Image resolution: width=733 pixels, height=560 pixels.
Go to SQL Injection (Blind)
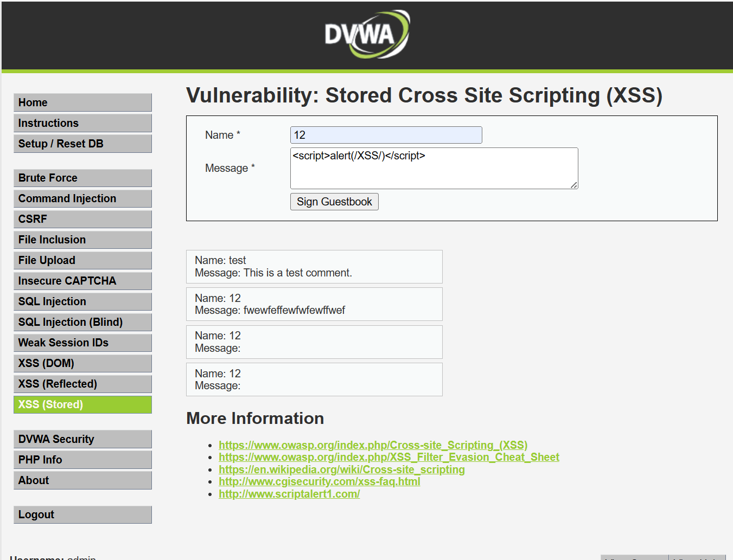coord(82,322)
